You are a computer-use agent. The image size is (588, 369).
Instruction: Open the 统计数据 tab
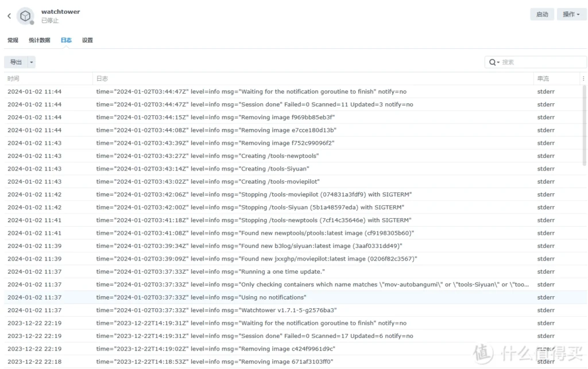[x=40, y=40]
